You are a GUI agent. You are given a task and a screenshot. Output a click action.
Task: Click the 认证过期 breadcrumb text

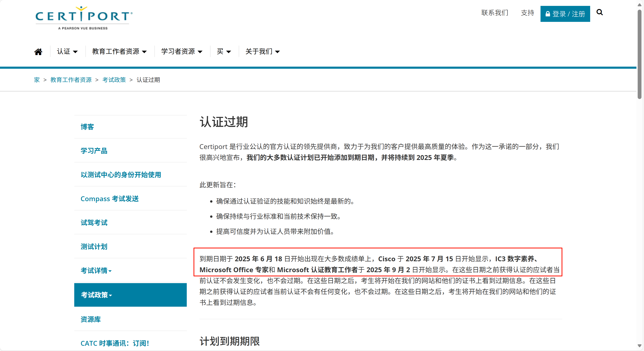(148, 80)
